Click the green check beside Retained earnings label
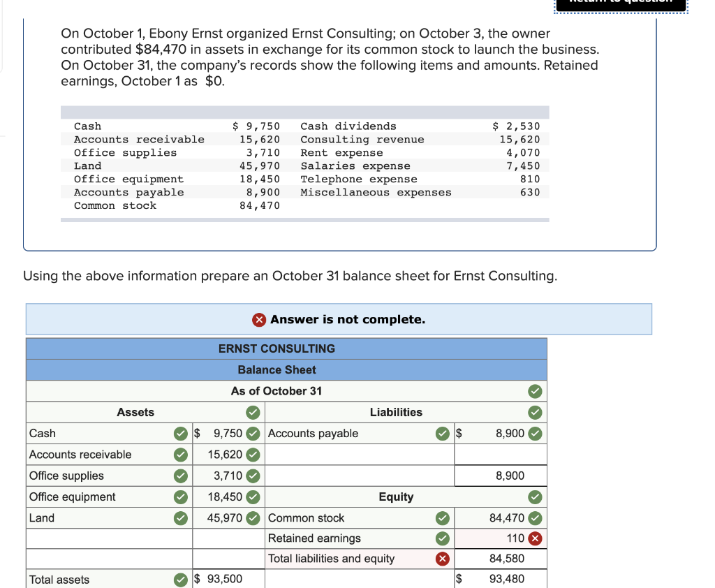This screenshot has width=715, height=588. (442, 538)
